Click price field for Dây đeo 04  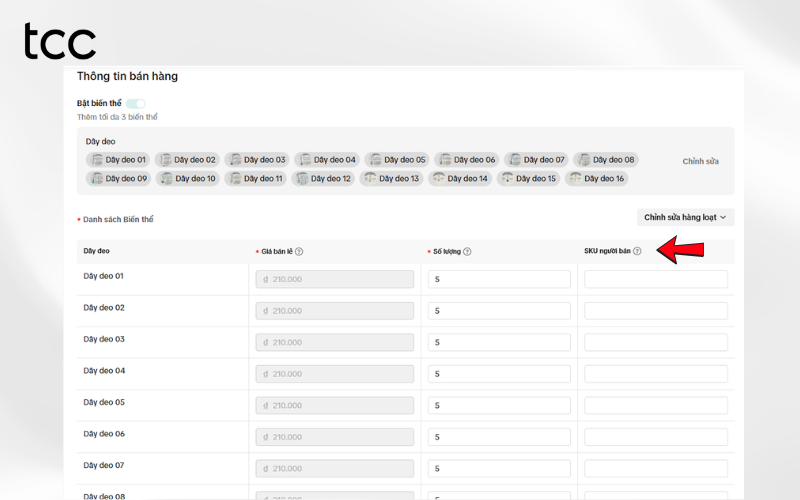pyautogui.click(x=335, y=374)
